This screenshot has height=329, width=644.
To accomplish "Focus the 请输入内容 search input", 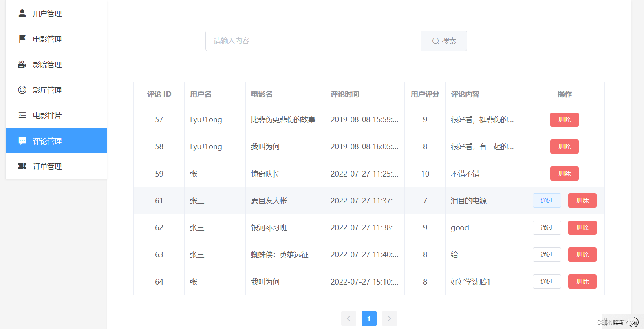I will 313,41.
